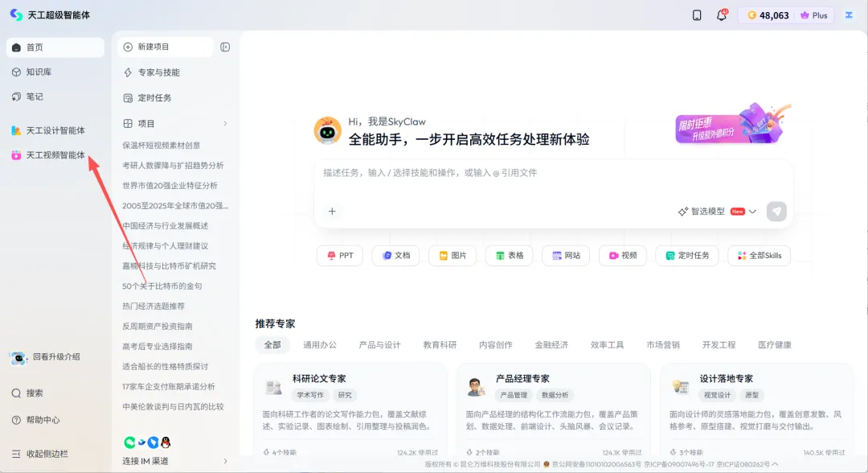Open the Plus membership badge
The height and width of the screenshot is (473, 868).
[x=813, y=15]
